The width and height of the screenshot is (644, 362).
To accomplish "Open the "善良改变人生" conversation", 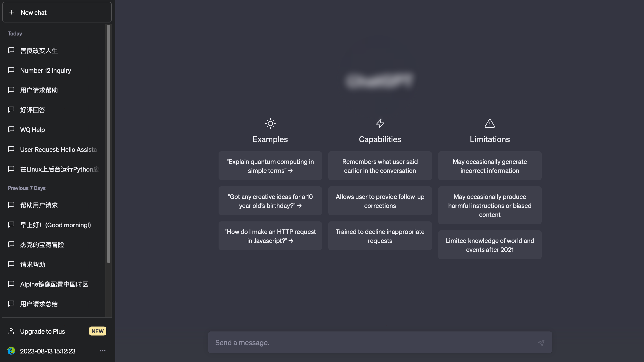I will pyautogui.click(x=39, y=51).
